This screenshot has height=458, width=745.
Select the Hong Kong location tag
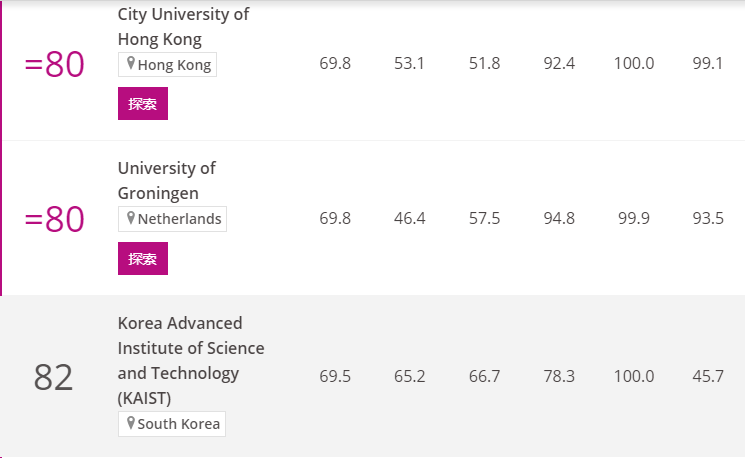167,65
